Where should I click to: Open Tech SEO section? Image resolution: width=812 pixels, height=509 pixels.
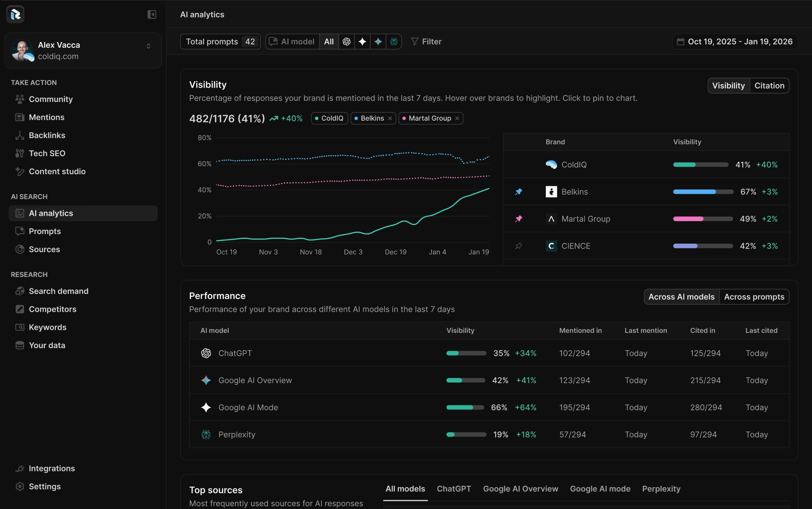point(83,153)
